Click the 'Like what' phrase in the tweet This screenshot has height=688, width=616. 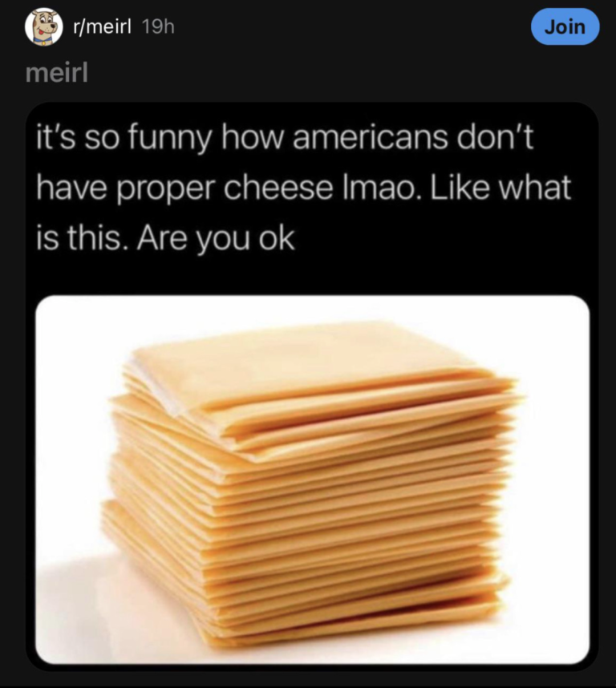coord(500,188)
